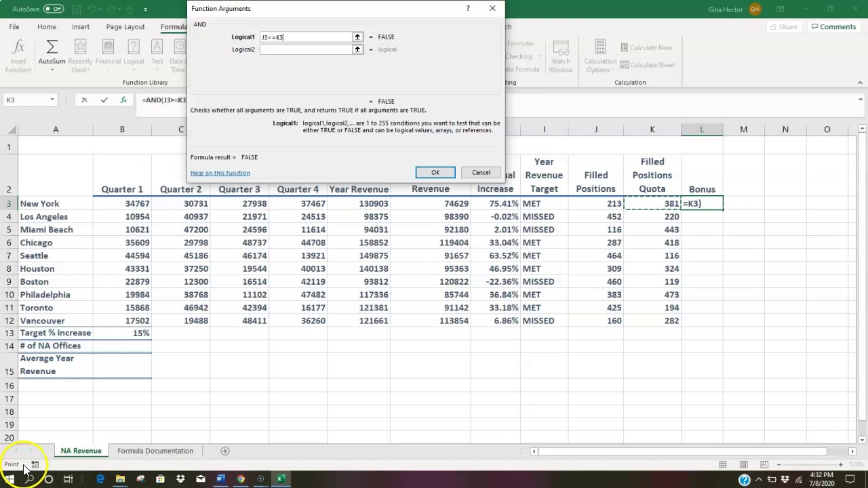Open the Help on this function link
The image size is (868, 488).
click(220, 173)
